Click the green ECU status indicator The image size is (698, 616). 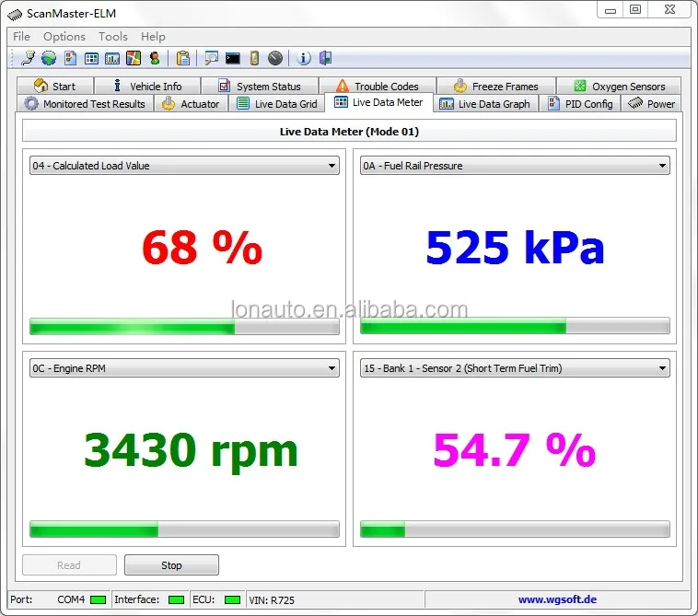(232, 600)
